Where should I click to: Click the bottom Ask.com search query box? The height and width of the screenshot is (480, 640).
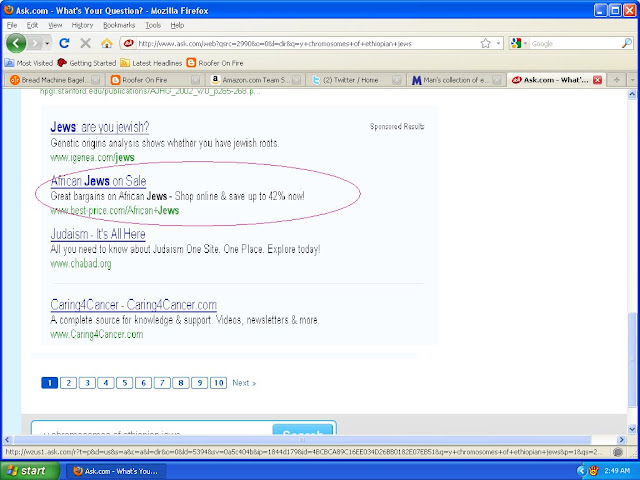tap(151, 430)
